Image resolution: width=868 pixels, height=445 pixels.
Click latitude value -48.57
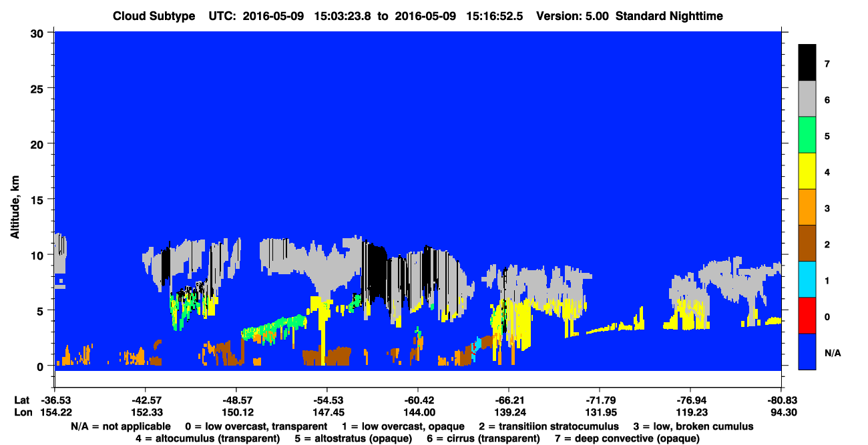tap(236, 400)
